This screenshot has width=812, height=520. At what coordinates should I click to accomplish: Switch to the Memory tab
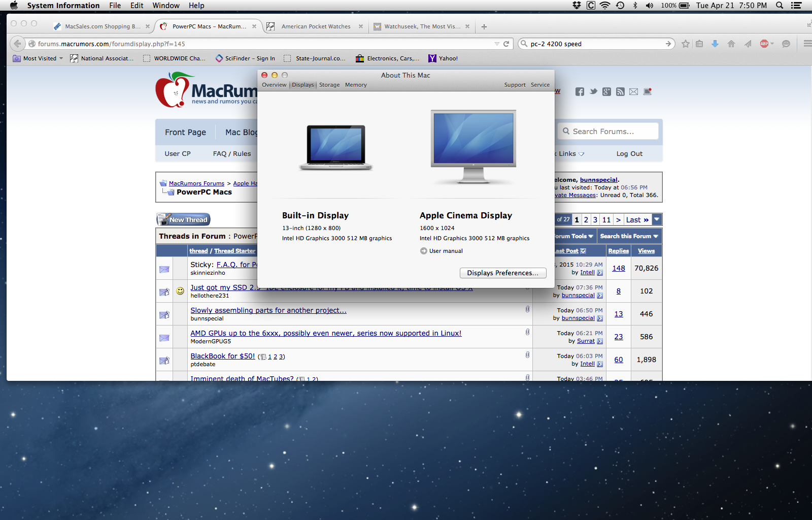(356, 85)
